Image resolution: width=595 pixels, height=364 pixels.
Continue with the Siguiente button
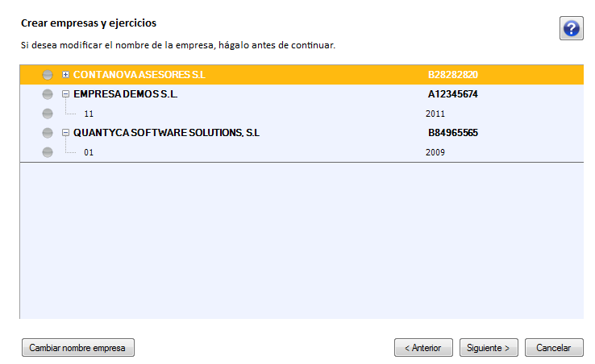[489, 348]
